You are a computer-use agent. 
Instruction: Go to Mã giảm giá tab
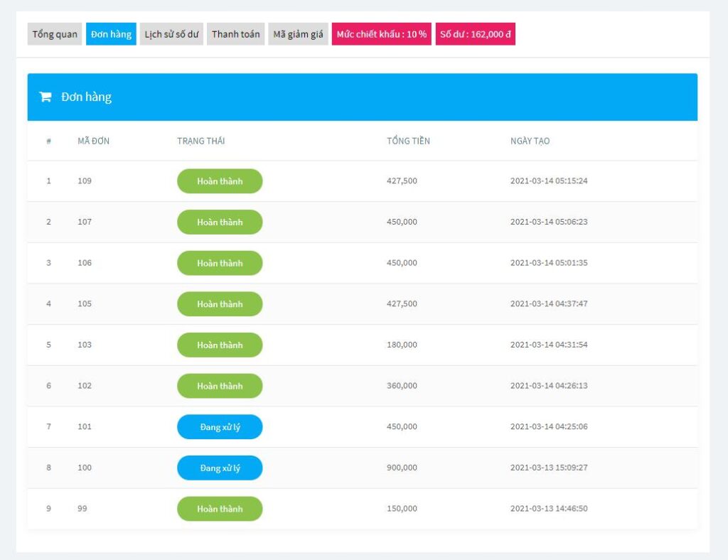coord(298,34)
